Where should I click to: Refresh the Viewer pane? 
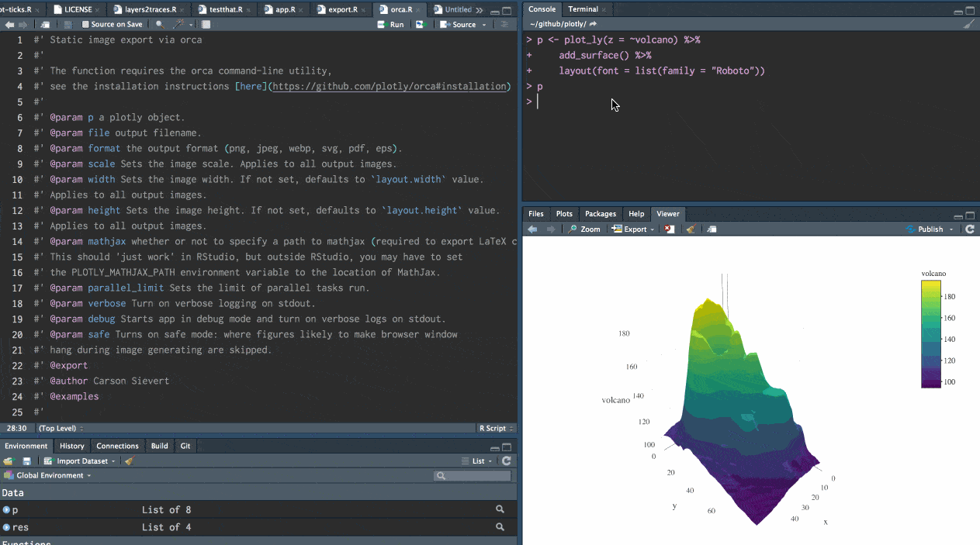pyautogui.click(x=969, y=229)
